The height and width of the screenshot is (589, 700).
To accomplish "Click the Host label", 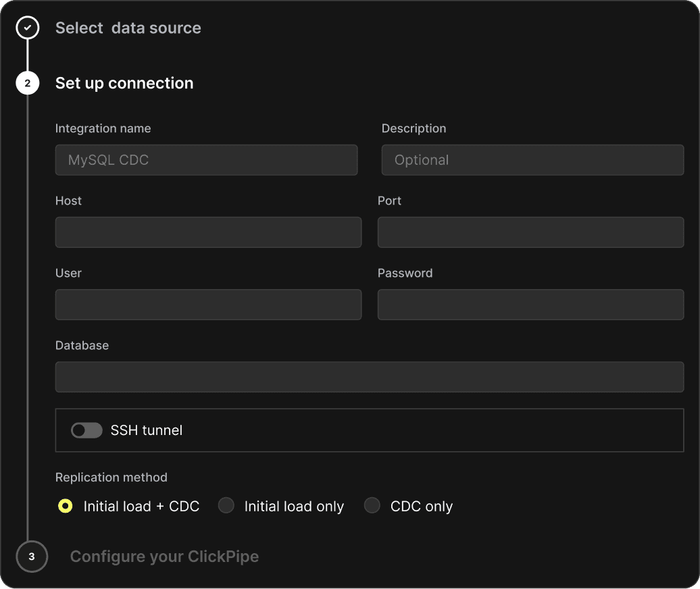I will pos(68,201).
